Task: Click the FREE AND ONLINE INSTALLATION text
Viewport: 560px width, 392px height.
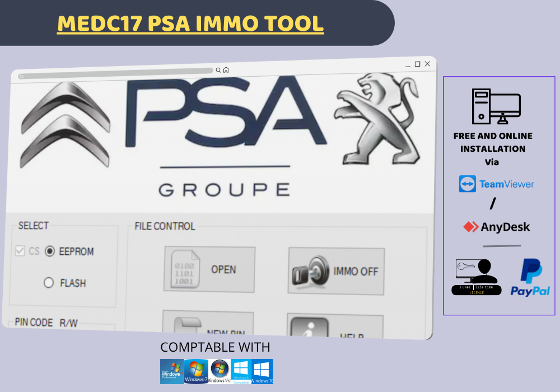Action: click(x=493, y=142)
